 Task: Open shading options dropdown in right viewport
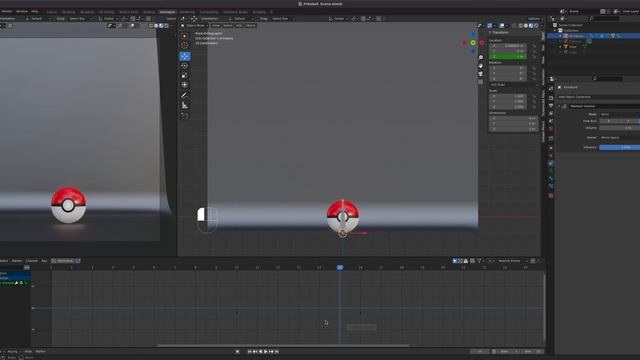pyautogui.click(x=541, y=26)
